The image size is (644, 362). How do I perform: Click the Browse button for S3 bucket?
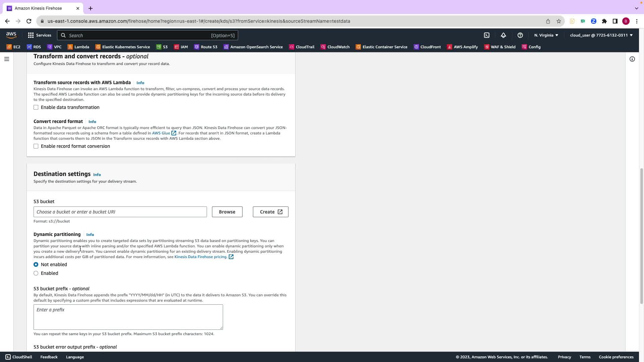227,212
